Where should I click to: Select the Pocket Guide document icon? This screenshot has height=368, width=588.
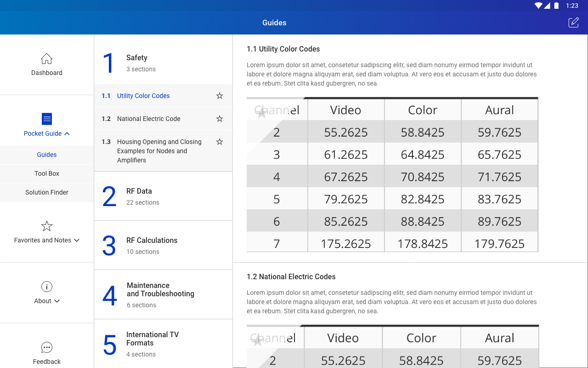click(x=46, y=119)
